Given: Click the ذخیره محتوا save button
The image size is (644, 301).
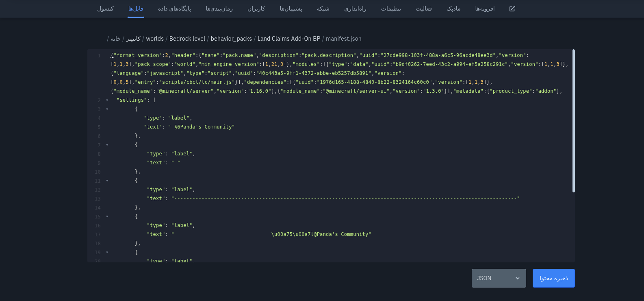Looking at the screenshot, I should pyautogui.click(x=554, y=278).
